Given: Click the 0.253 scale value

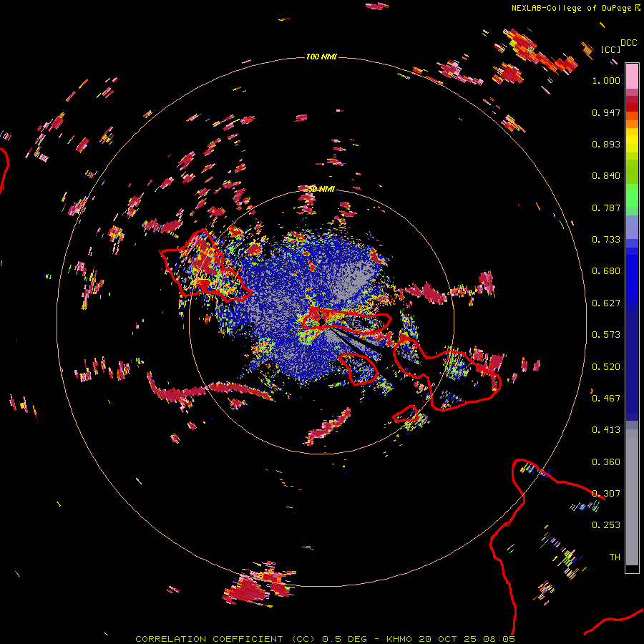Looking at the screenshot, I should (606, 525).
